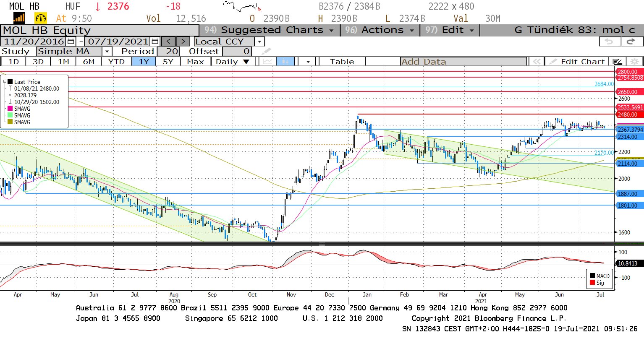Screen dimensions: 644x341
Task: Open chart settings gear icon
Action: coord(635,62)
